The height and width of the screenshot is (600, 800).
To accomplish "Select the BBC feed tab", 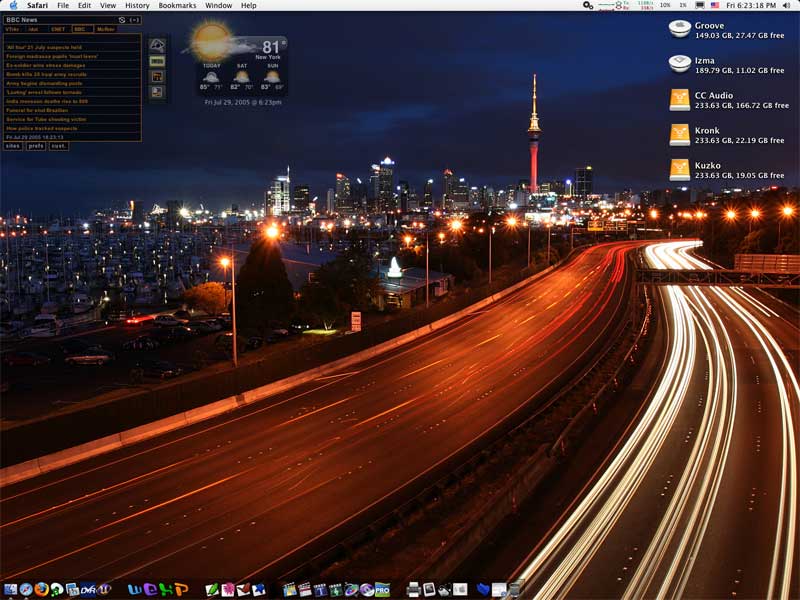I will click(80, 29).
